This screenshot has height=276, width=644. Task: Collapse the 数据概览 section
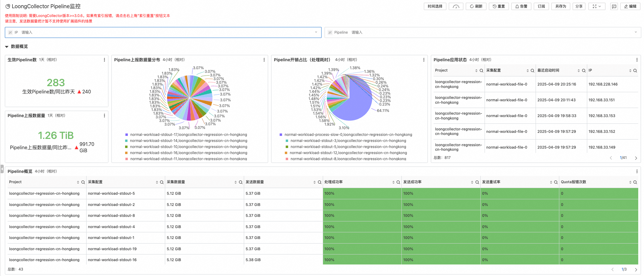(x=7, y=47)
